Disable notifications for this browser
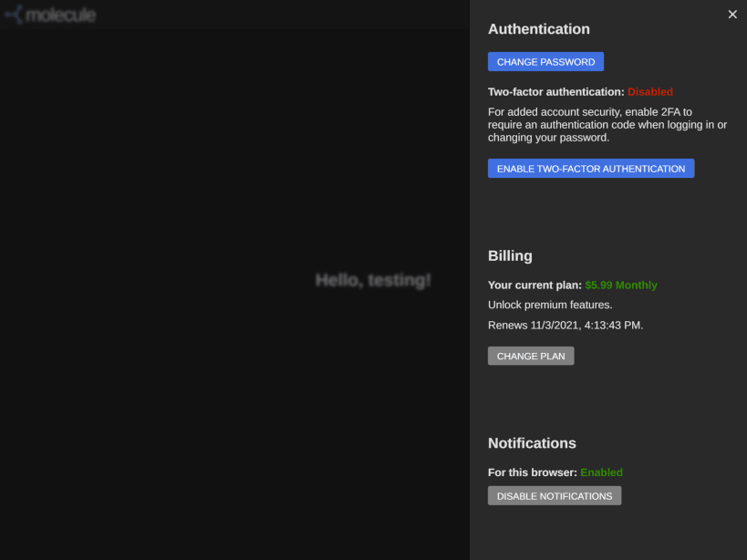This screenshot has height=560, width=747. (554, 495)
